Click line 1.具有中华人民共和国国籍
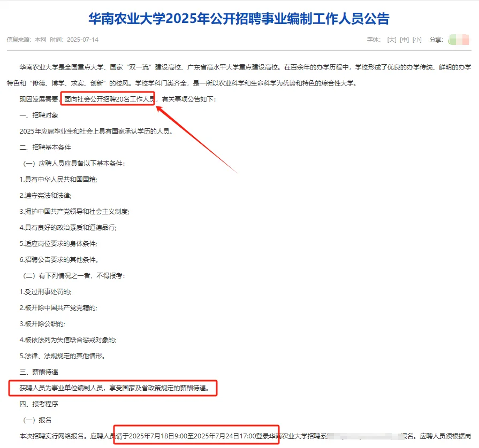The width and height of the screenshot is (479, 448). pos(58,180)
